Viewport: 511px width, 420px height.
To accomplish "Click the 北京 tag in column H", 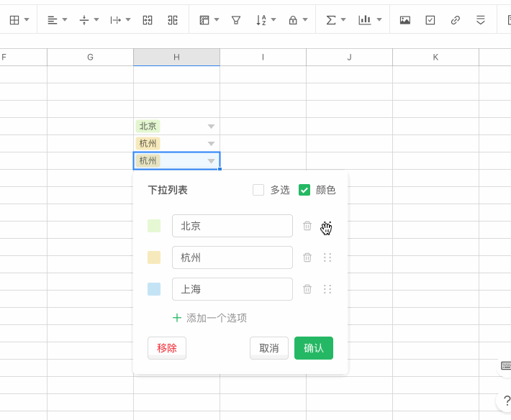I will click(148, 127).
